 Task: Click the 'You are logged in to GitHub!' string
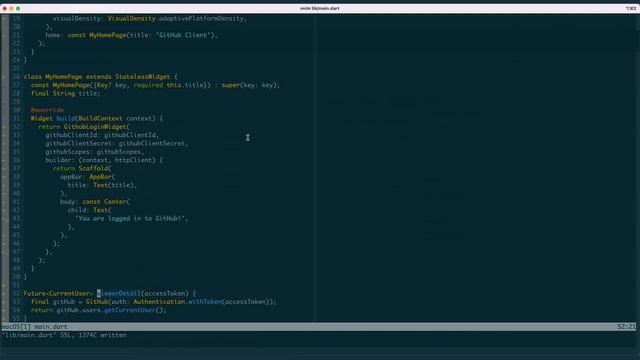point(130,218)
